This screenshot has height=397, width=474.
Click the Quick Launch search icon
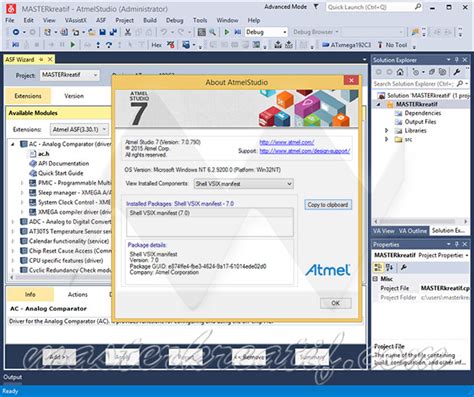pyautogui.click(x=418, y=7)
